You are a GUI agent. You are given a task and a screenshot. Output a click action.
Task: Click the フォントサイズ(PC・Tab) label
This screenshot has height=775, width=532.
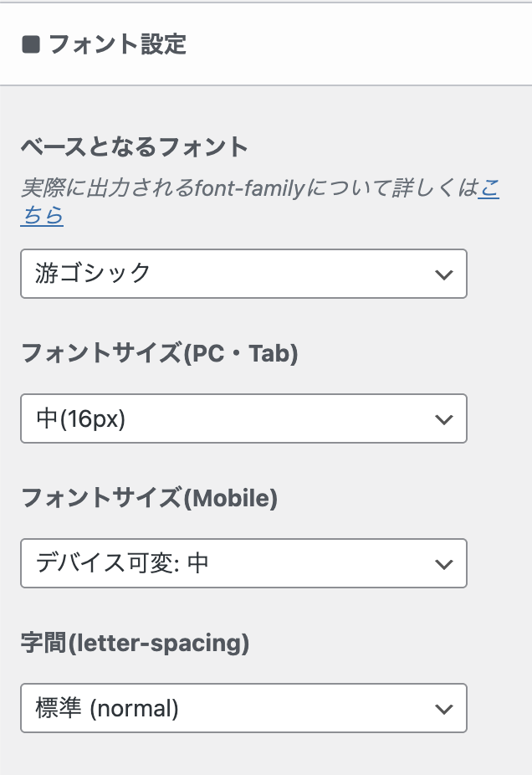[160, 354]
